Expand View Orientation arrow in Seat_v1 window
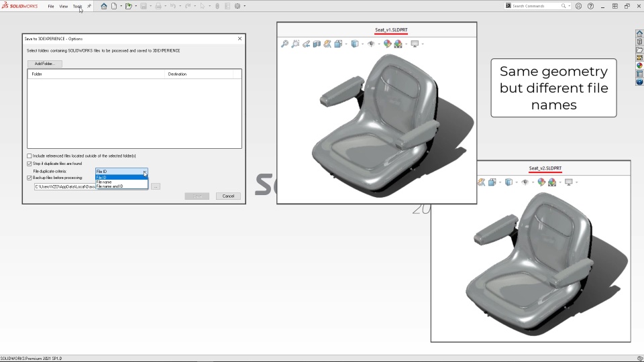Image resolution: width=644 pixels, height=362 pixels. pos(346,44)
